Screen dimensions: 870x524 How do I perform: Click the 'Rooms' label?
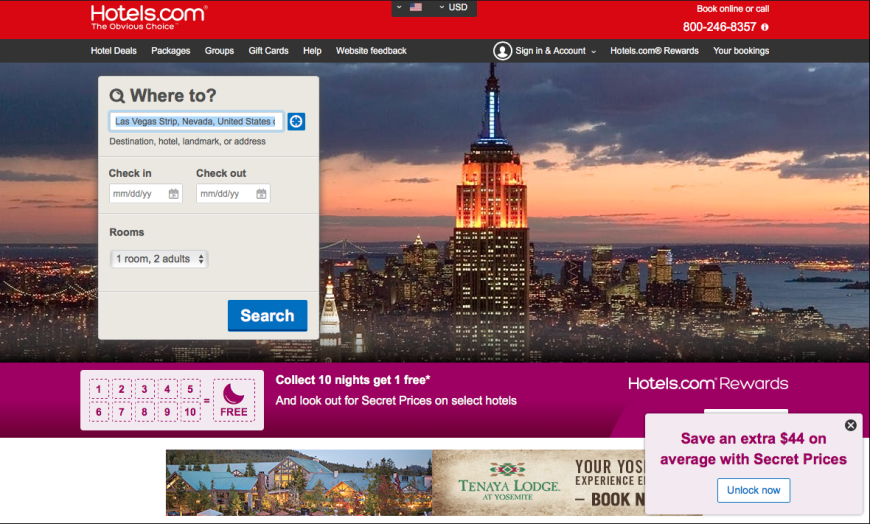[127, 232]
